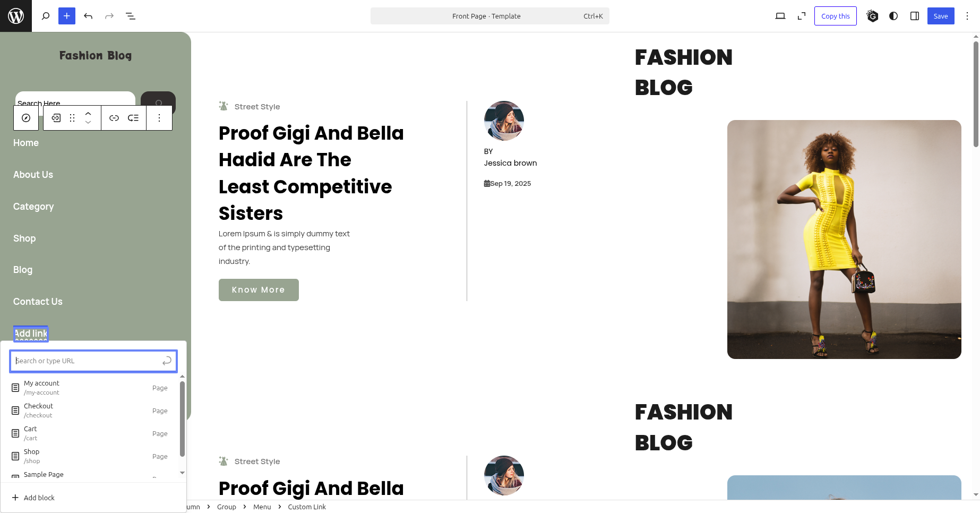The width and height of the screenshot is (980, 513).
Task: Open the document overview list view
Action: (x=131, y=16)
